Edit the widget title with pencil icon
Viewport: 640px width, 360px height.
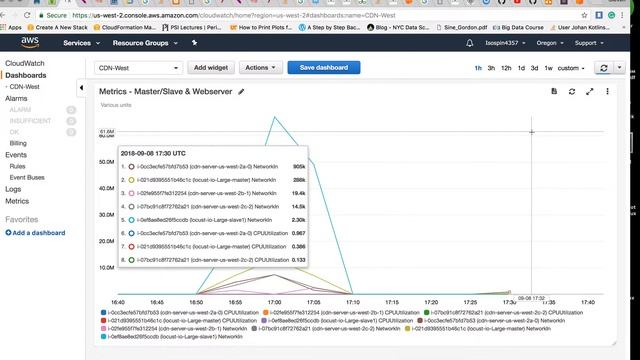[241, 92]
